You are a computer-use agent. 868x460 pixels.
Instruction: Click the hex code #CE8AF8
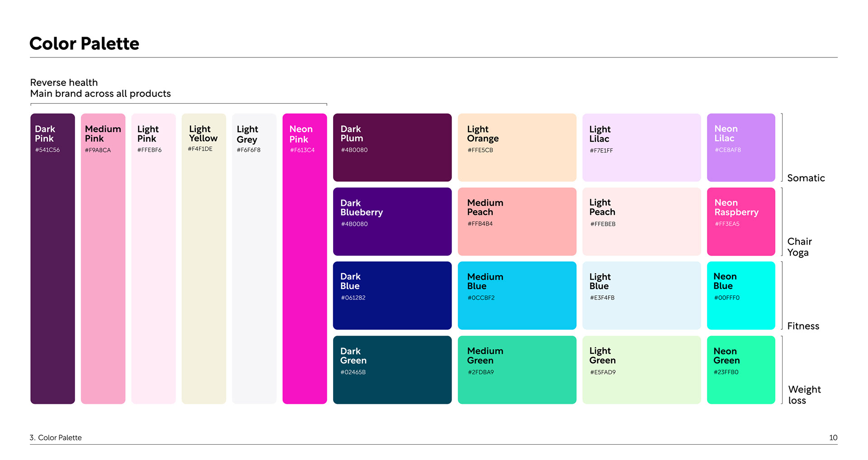pyautogui.click(x=727, y=150)
